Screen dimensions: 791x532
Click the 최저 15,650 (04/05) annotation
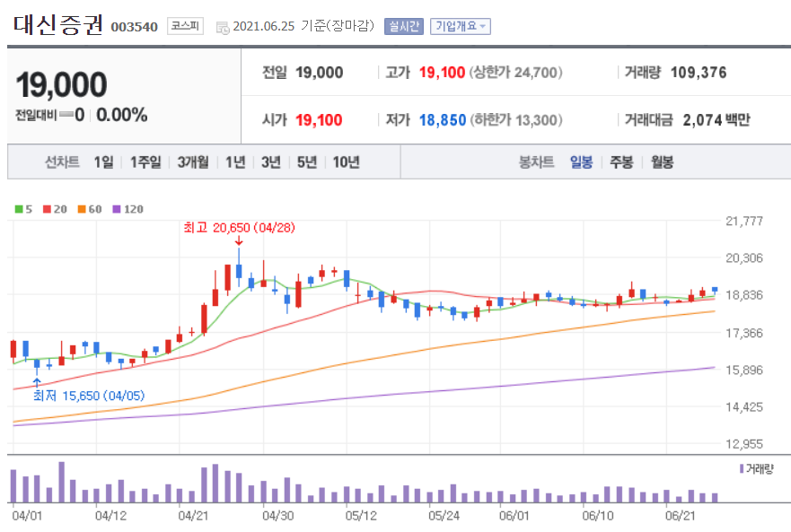[89, 396]
